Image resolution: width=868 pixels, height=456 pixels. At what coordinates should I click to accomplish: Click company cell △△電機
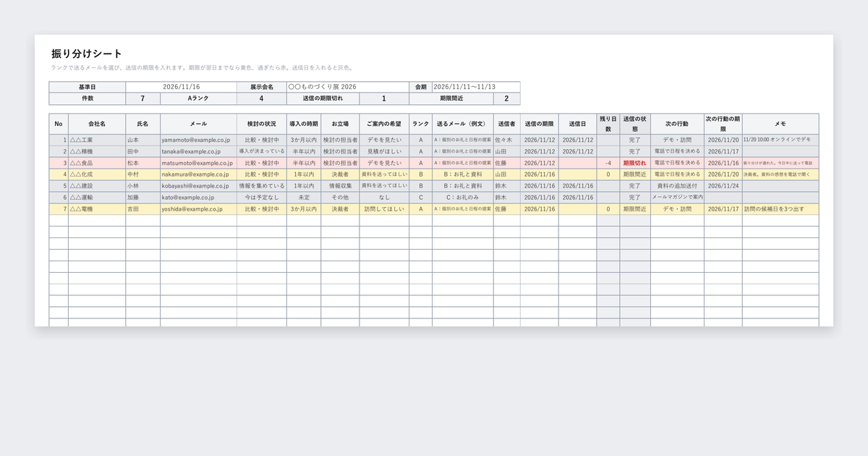[x=97, y=209]
